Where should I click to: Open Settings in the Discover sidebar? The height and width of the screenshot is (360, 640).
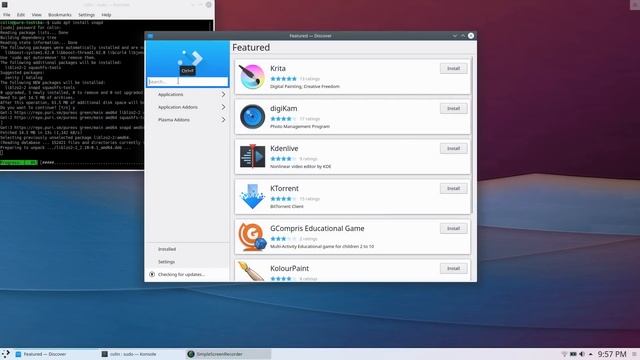[188, 262]
